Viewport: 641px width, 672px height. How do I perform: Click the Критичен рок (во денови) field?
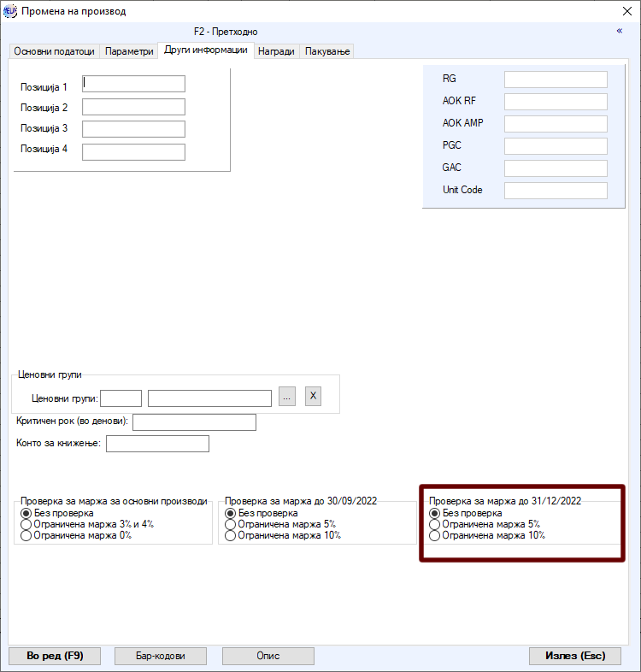pos(195,422)
